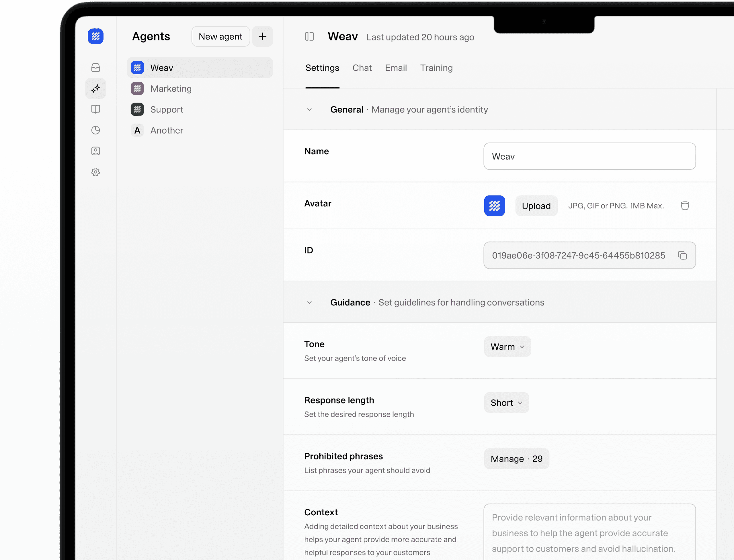Switch to the Chat tab
The image size is (734, 560).
[x=362, y=68]
